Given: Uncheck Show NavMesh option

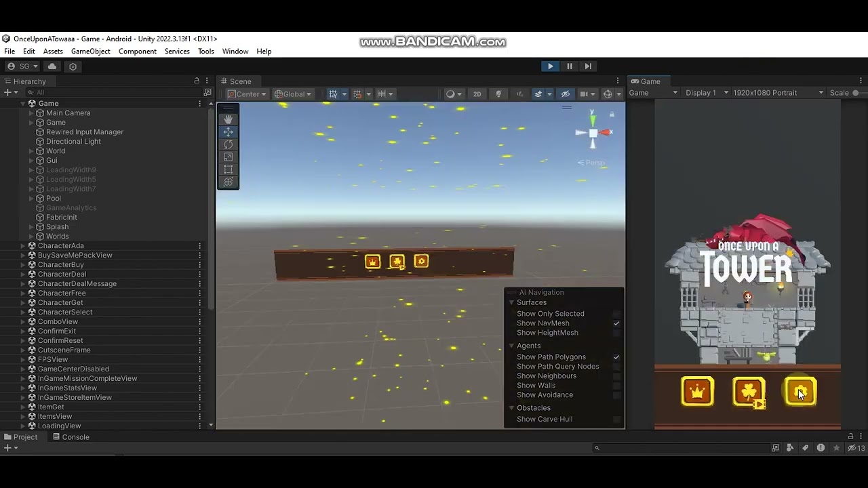Looking at the screenshot, I should (616, 323).
